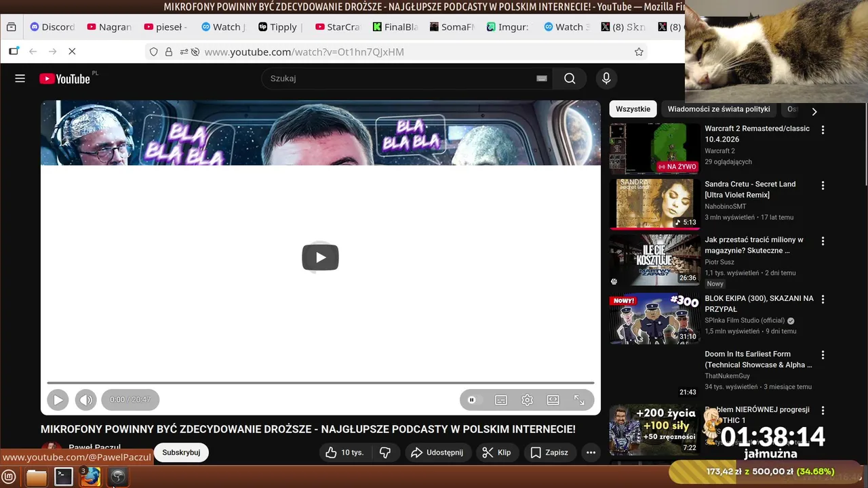Seek on the video progress bar
Image resolution: width=868 pixels, height=488 pixels.
(x=320, y=383)
